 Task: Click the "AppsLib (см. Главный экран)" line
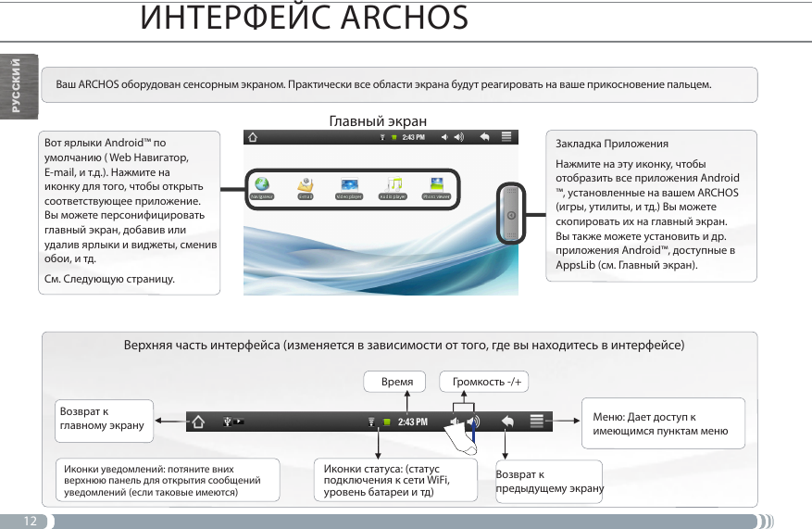pos(627,265)
